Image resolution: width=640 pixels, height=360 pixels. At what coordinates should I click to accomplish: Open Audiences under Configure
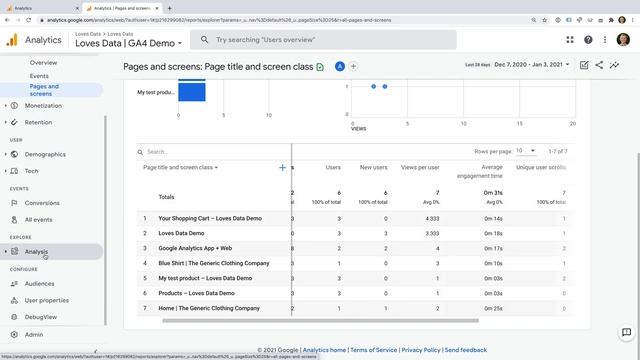point(39,284)
